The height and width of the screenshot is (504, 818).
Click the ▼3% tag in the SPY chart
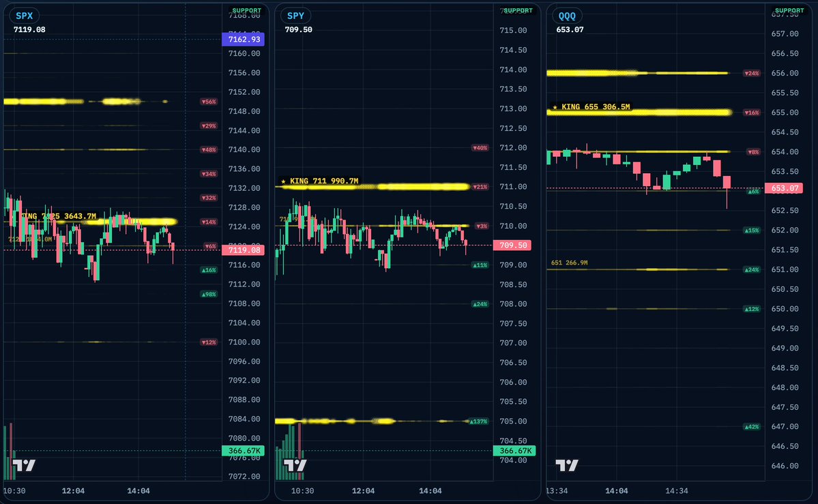pos(482,226)
